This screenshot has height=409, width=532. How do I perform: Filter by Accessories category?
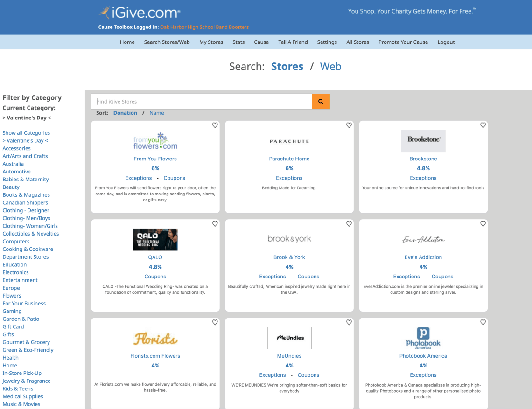(x=16, y=148)
